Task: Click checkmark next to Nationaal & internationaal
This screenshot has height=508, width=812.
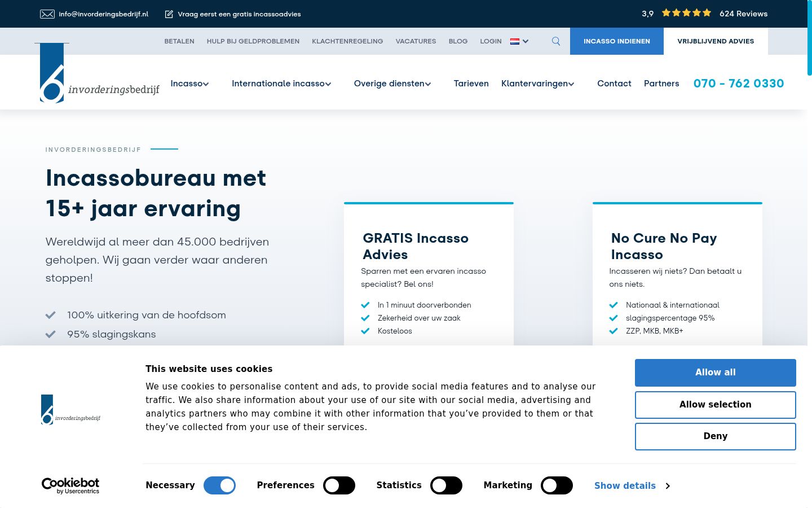Action: click(614, 305)
